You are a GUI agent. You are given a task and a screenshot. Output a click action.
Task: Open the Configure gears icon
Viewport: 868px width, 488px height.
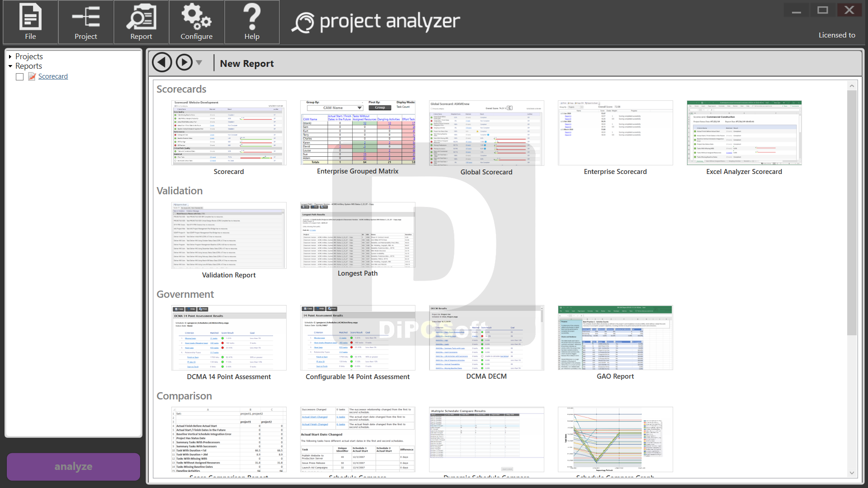tap(197, 22)
